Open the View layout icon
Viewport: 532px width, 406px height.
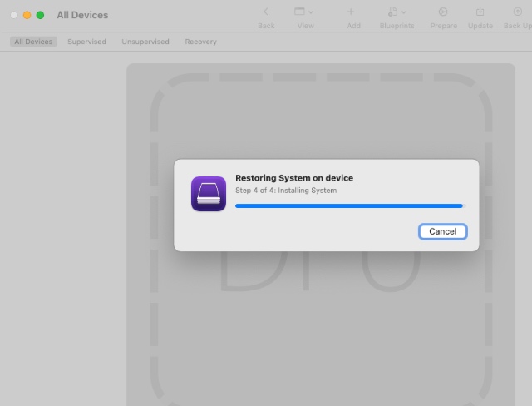pos(299,12)
